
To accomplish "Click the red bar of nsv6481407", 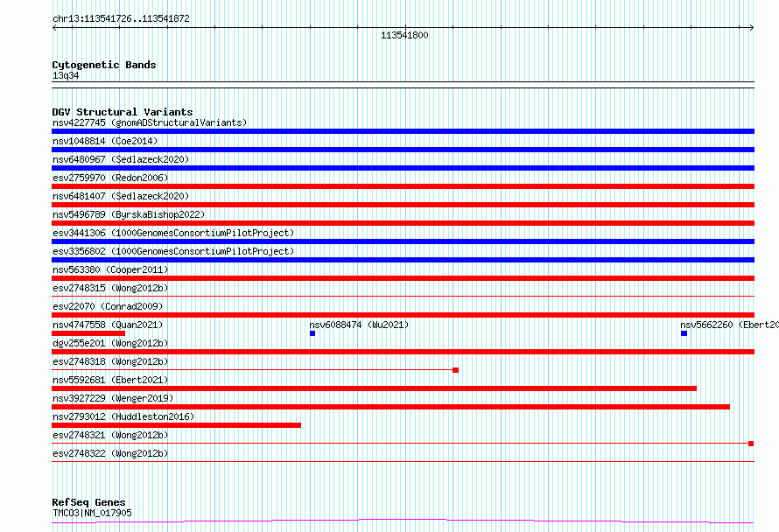I will coord(403,205).
